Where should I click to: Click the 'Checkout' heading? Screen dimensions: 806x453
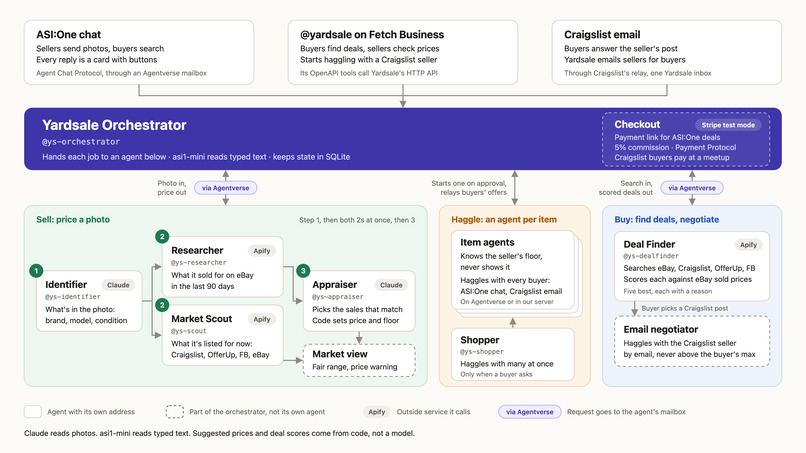click(x=637, y=124)
